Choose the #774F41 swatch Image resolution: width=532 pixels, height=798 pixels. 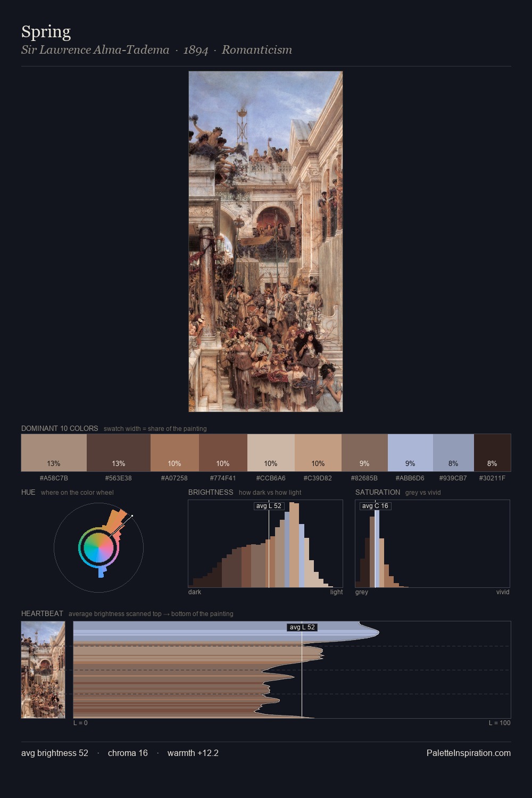(223, 453)
